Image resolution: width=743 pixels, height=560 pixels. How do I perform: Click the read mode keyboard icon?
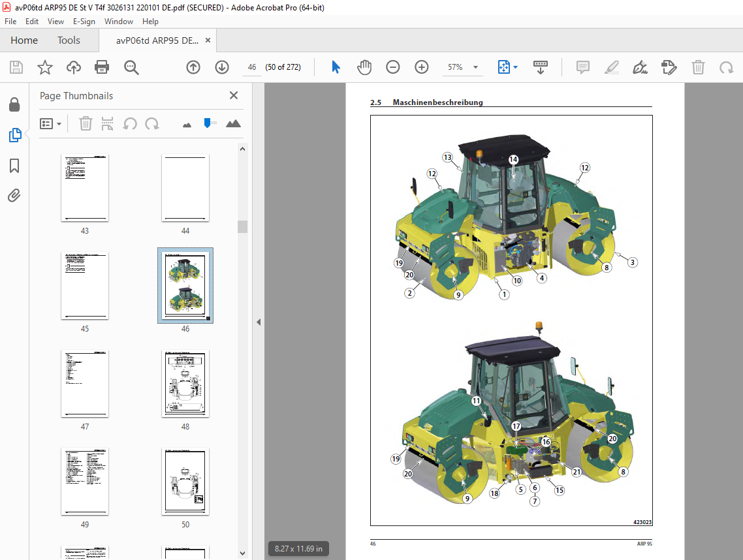pos(540,67)
